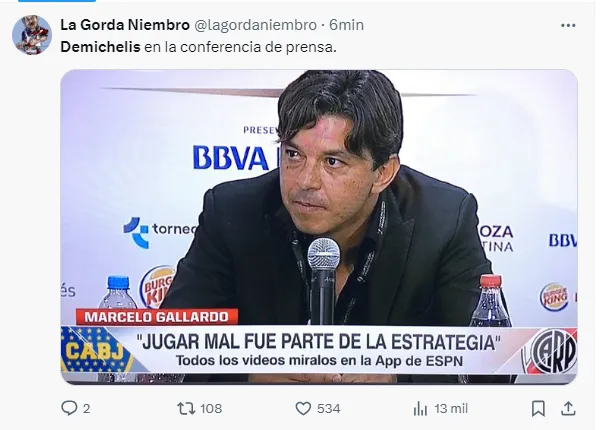Bookmark this tweet
Image resolution: width=602 pixels, height=430 pixels.
pos(538,409)
